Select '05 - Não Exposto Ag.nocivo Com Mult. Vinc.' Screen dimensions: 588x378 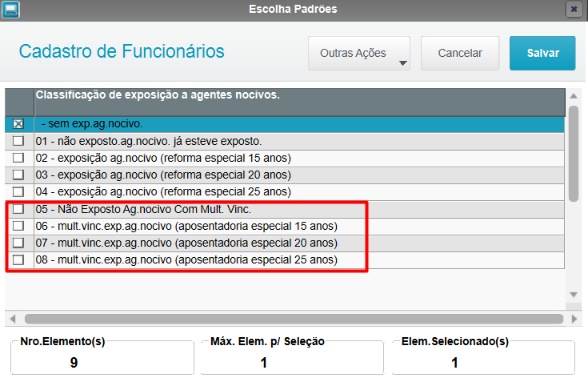click(143, 209)
